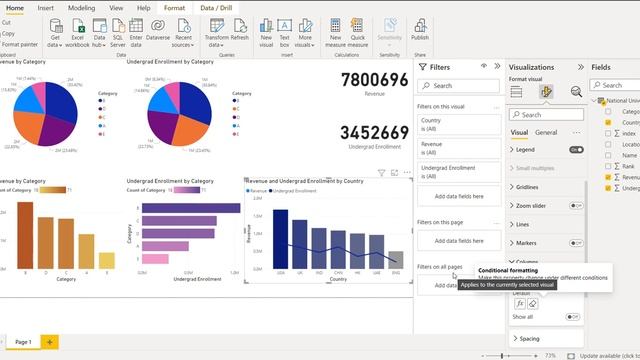Insert a New visual

266,33
